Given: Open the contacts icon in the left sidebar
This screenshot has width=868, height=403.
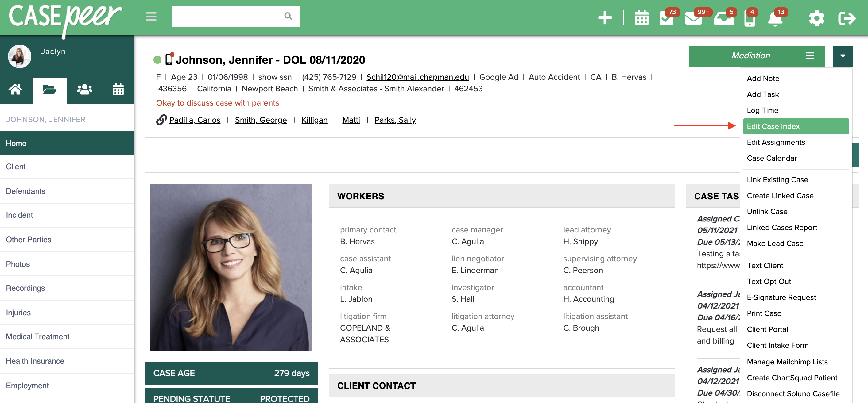Looking at the screenshot, I should pyautogui.click(x=84, y=89).
